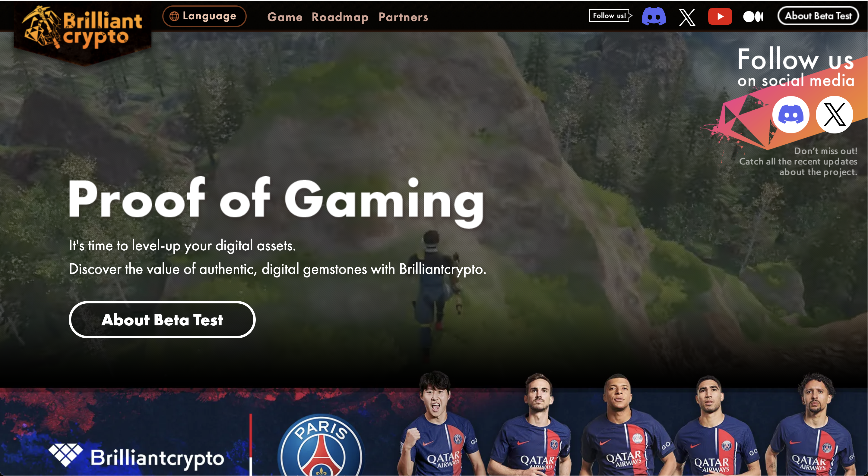Open the X icon in the top navigation
The width and height of the screenshot is (868, 476).
pos(687,17)
